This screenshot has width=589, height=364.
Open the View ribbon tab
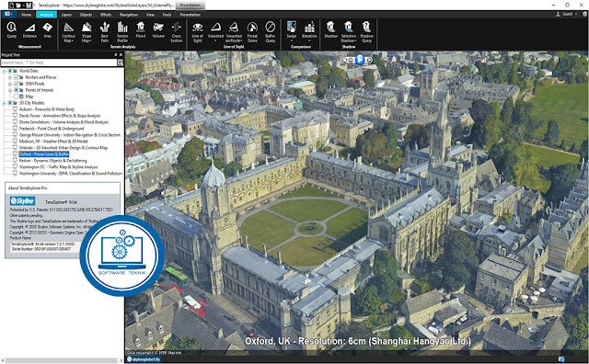click(x=150, y=15)
